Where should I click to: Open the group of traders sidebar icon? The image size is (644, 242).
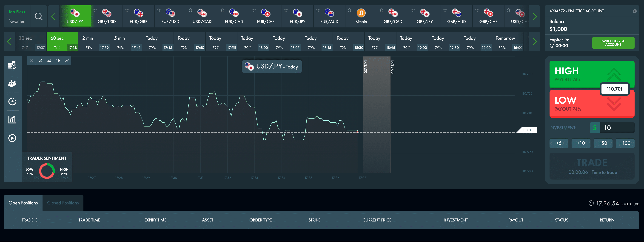12,83
